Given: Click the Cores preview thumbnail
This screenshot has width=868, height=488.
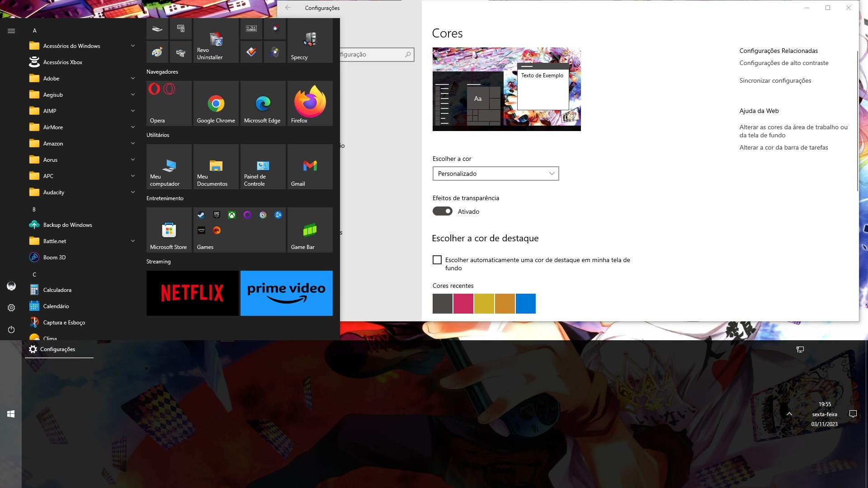Looking at the screenshot, I should [506, 89].
